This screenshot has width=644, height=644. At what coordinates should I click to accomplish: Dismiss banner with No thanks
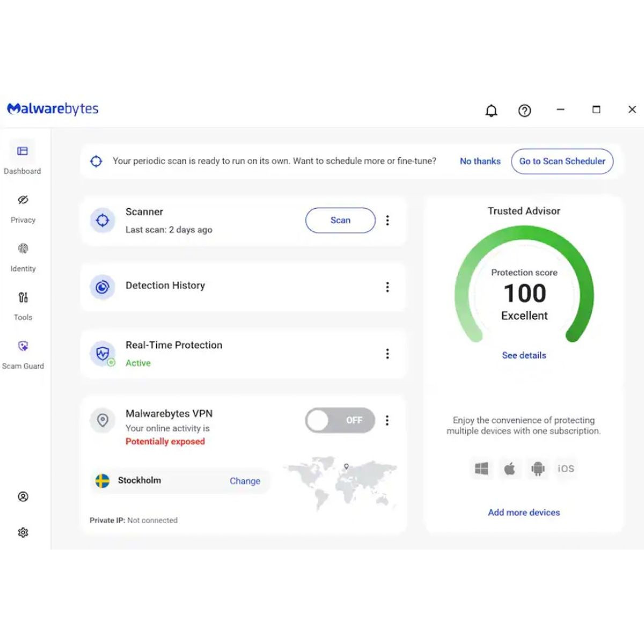coord(480,161)
